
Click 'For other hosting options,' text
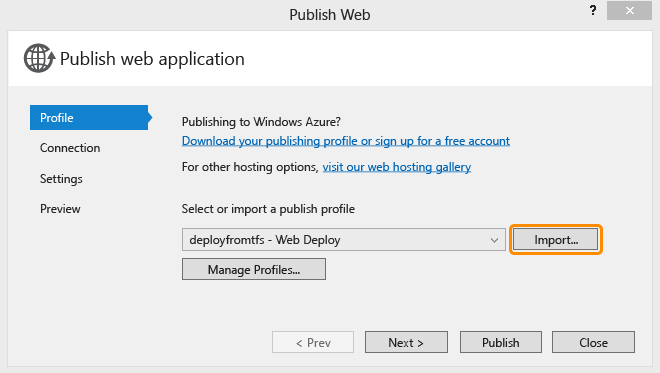click(x=250, y=167)
